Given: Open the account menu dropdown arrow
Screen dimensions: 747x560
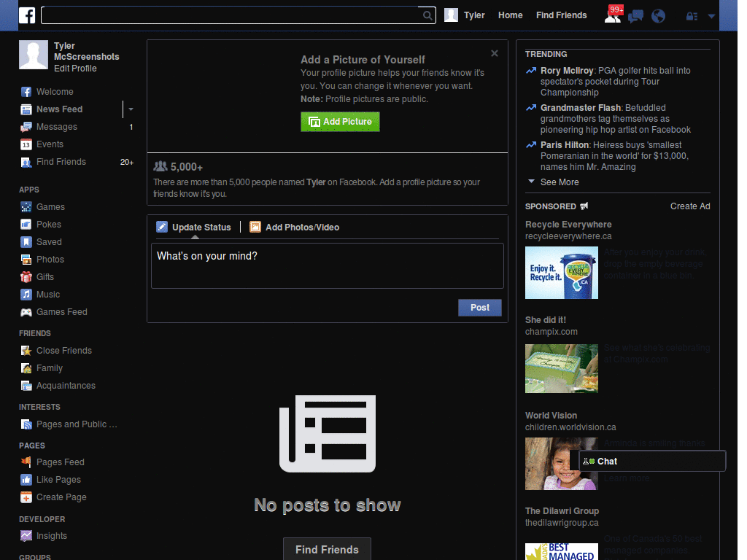Looking at the screenshot, I should click(x=711, y=16).
